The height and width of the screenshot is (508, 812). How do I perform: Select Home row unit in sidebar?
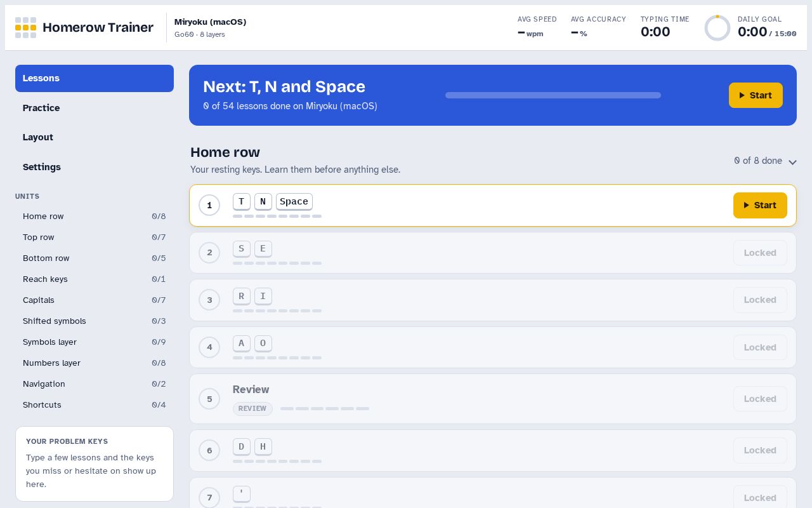click(x=95, y=217)
